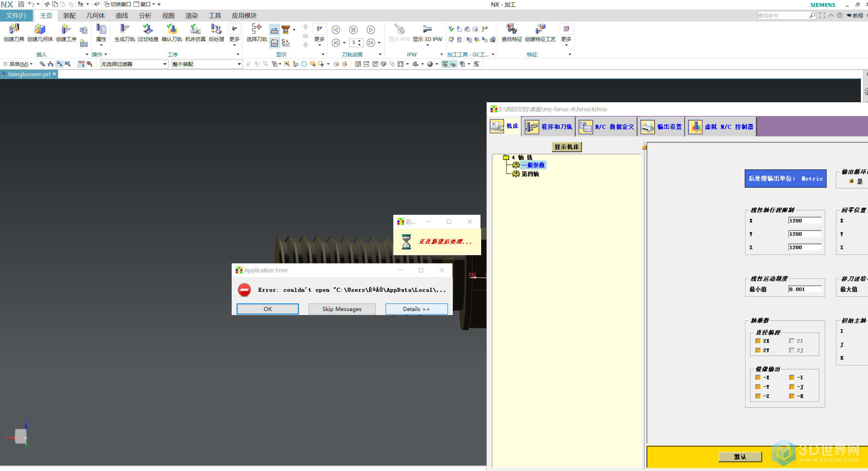Play tool path animation backward
This screenshot has height=471, width=868.
[x=336, y=30]
